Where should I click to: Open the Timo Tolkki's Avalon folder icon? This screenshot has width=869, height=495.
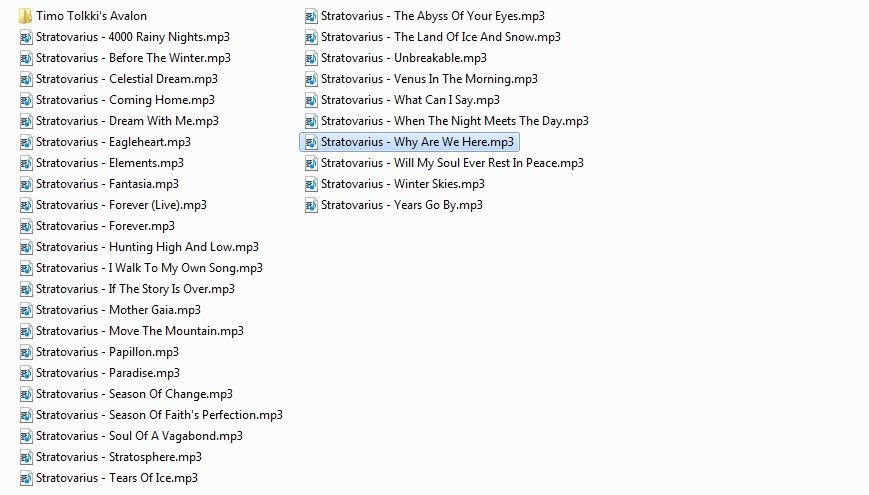pyautogui.click(x=25, y=16)
